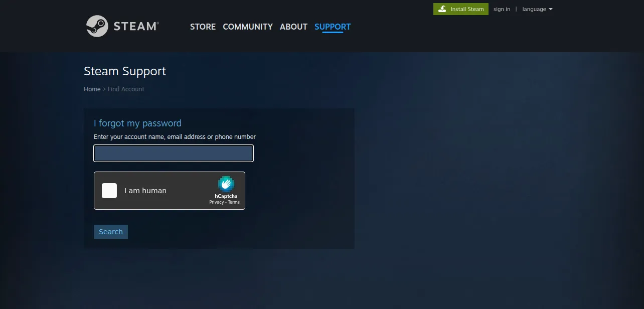Go to Home breadcrumb link
This screenshot has height=309, width=644.
[x=92, y=89]
